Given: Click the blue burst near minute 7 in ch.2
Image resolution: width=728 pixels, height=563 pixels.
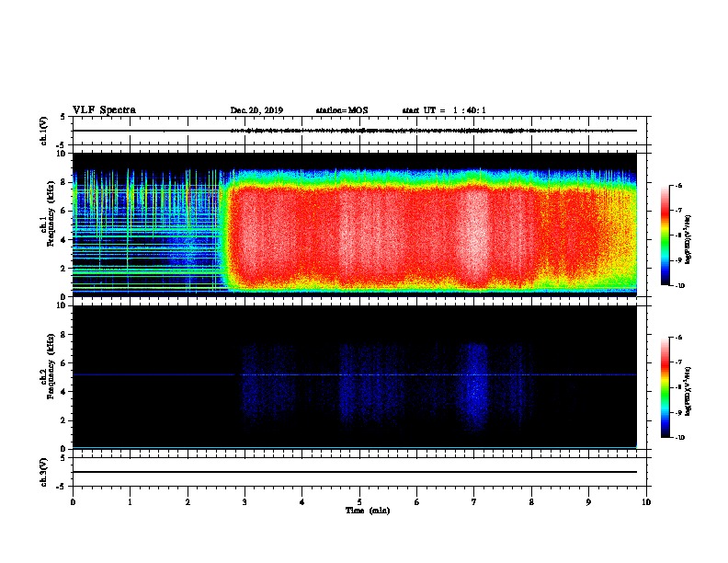Looking at the screenshot, I should [473, 386].
